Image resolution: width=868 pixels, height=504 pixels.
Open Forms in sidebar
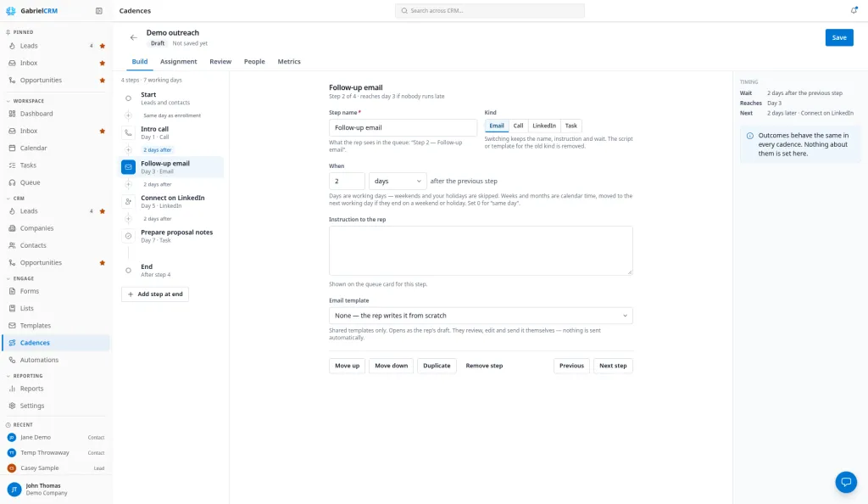[55, 291]
